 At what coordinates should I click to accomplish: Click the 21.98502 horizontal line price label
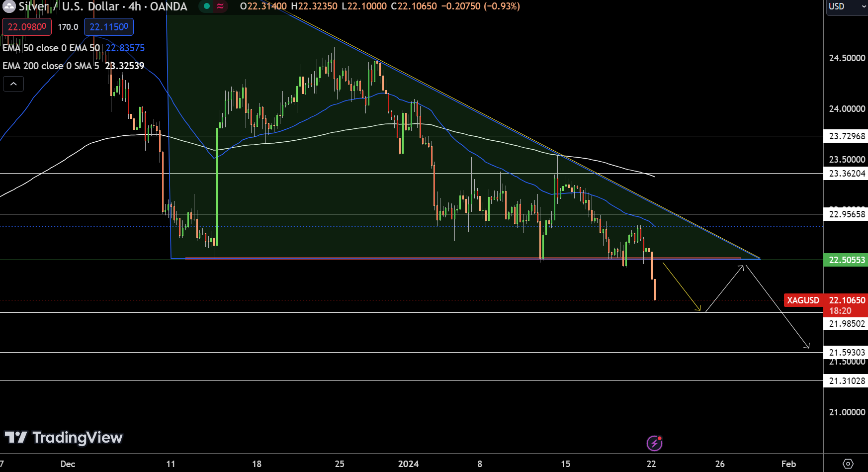click(846, 323)
